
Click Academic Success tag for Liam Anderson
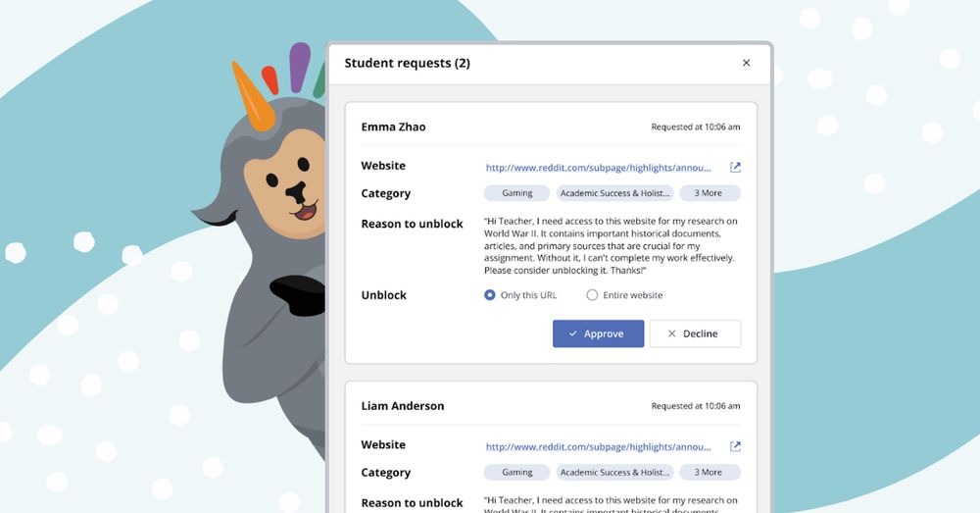[615, 473]
